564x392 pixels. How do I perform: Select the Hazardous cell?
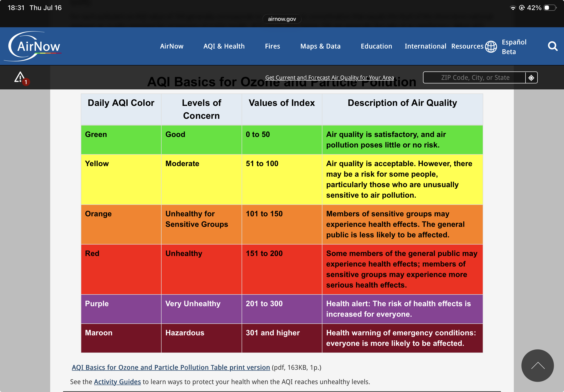[202, 338]
